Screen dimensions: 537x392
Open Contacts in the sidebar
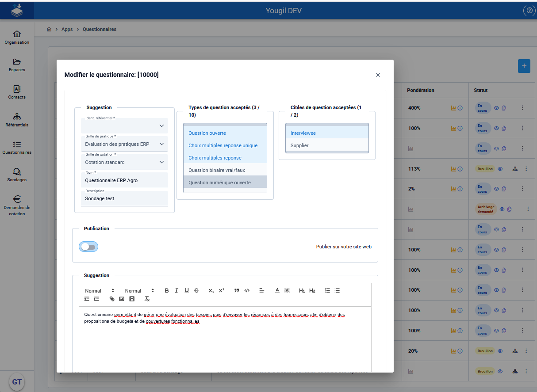[x=17, y=92]
